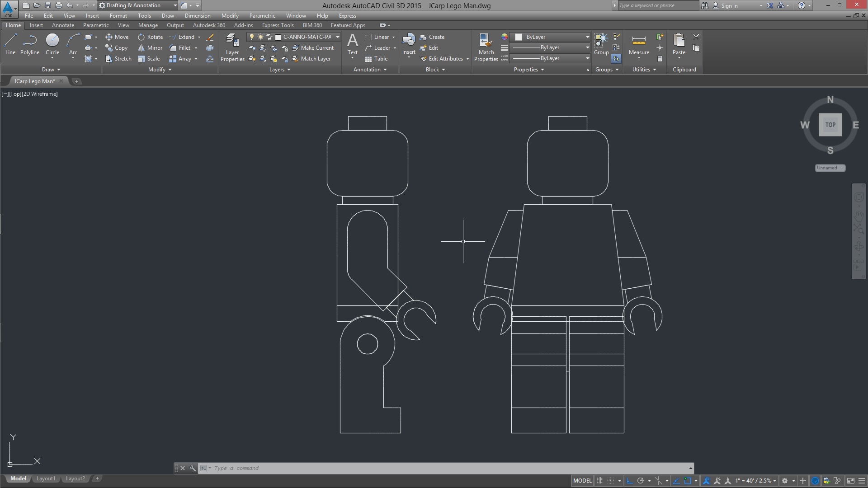Select the Mirror tool
The image size is (868, 488).
point(150,48)
